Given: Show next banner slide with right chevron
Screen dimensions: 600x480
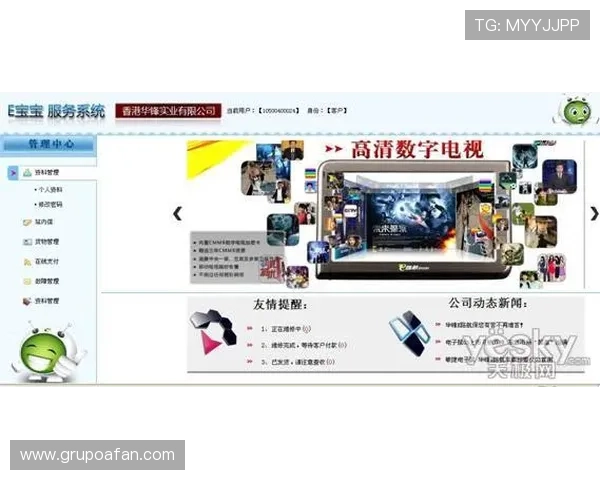Looking at the screenshot, I should (x=594, y=214).
